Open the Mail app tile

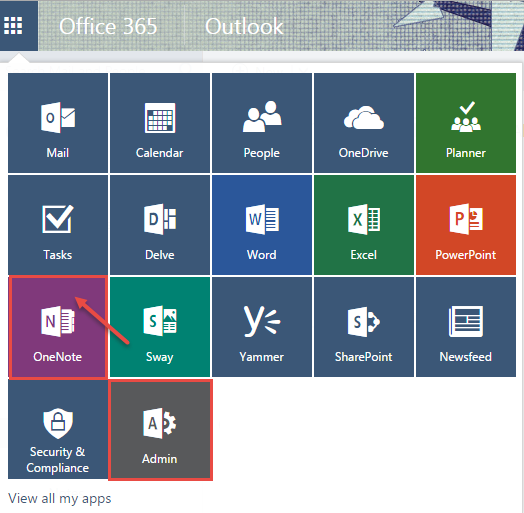(x=58, y=123)
